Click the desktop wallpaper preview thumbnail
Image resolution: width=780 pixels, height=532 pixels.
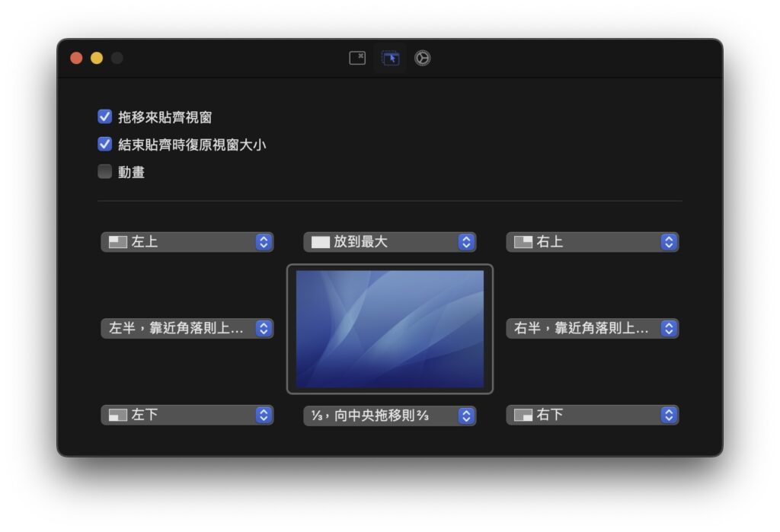[x=389, y=329]
